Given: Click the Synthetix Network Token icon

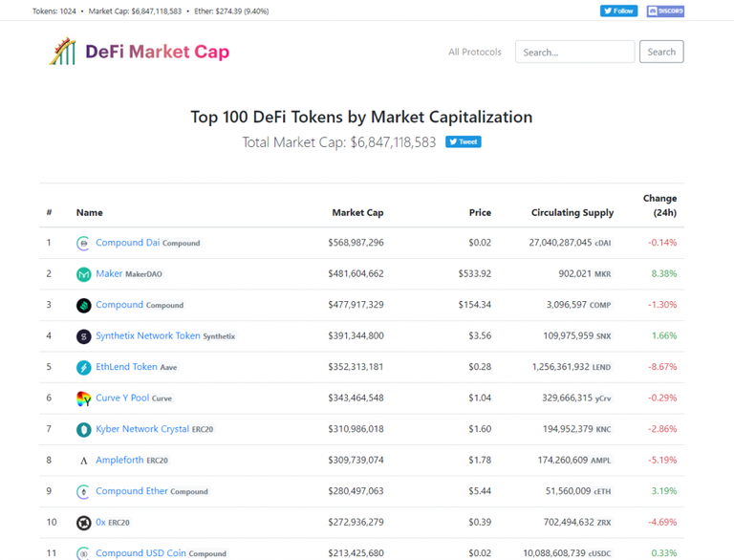Looking at the screenshot, I should 83,336.
